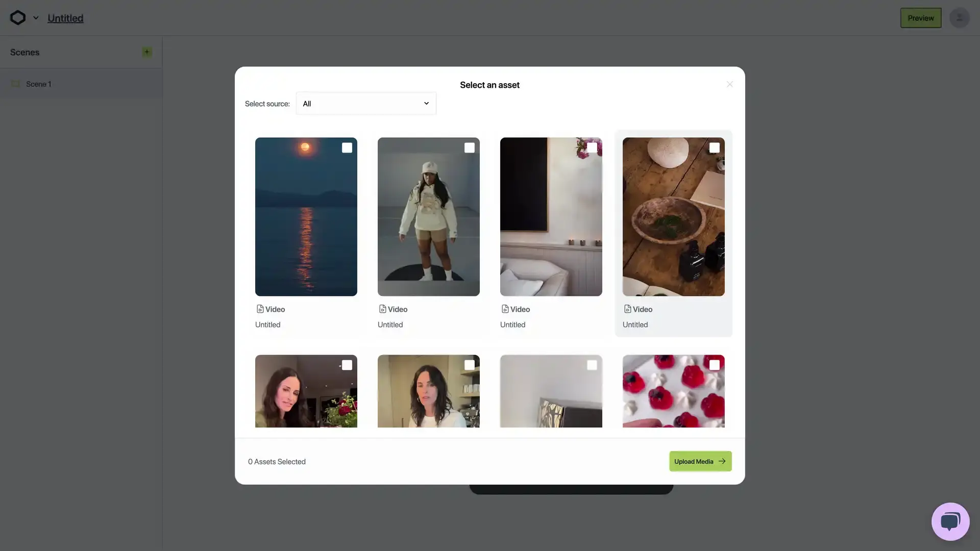Click the video icon on second asset

pos(382,309)
